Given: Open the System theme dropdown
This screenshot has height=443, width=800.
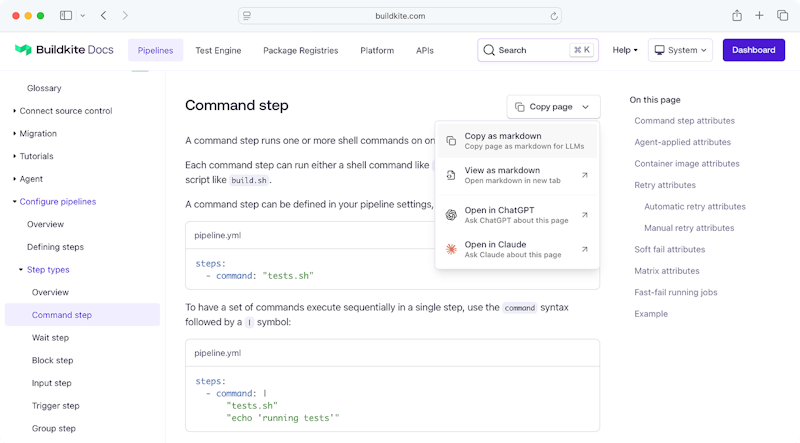Looking at the screenshot, I should pyautogui.click(x=680, y=50).
